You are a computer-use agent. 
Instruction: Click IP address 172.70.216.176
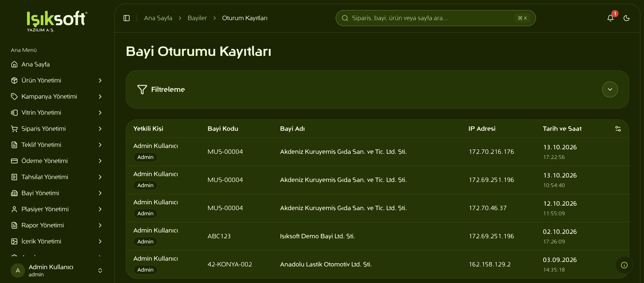click(491, 152)
